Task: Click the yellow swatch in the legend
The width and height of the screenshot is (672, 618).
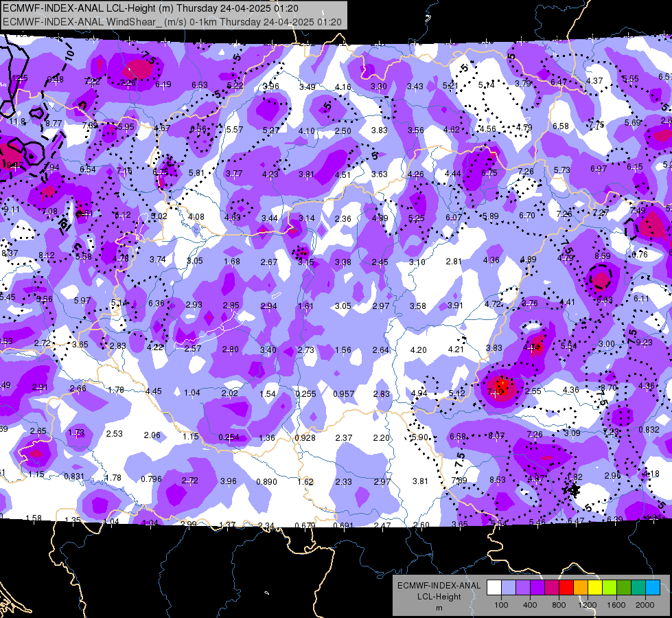Action: click(595, 588)
